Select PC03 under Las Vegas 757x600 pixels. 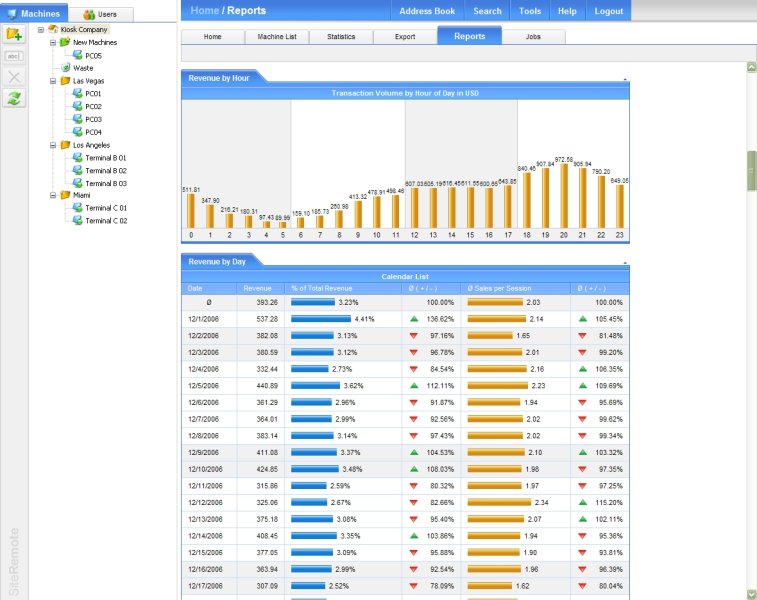pyautogui.click(x=93, y=119)
